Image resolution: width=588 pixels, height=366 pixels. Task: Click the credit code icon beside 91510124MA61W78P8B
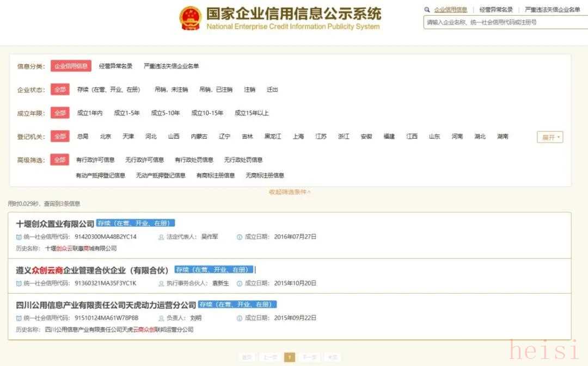click(19, 318)
